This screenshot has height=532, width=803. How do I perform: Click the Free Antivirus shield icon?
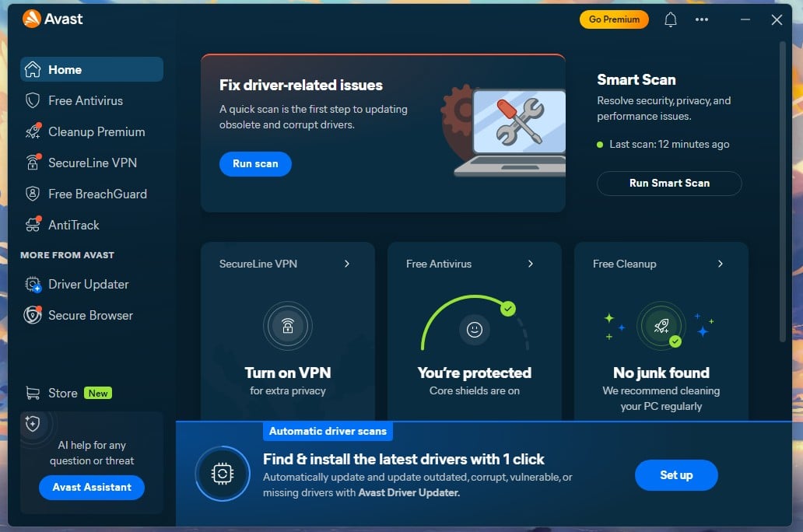pos(33,101)
